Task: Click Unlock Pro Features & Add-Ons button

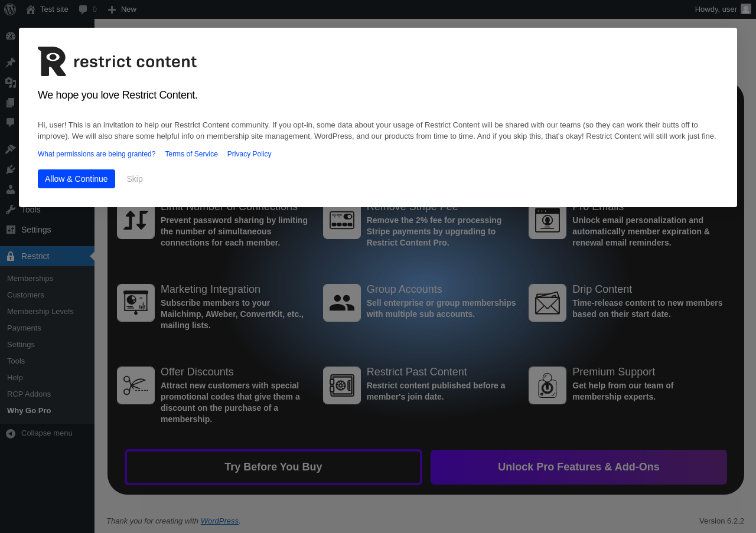Action: tap(579, 467)
